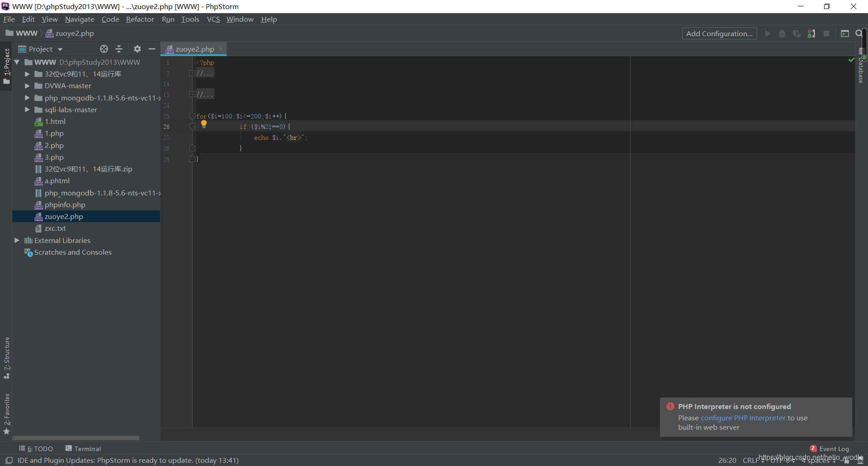The width and height of the screenshot is (868, 466).
Task: Toggle the Terminal tool window
Action: tap(83, 449)
